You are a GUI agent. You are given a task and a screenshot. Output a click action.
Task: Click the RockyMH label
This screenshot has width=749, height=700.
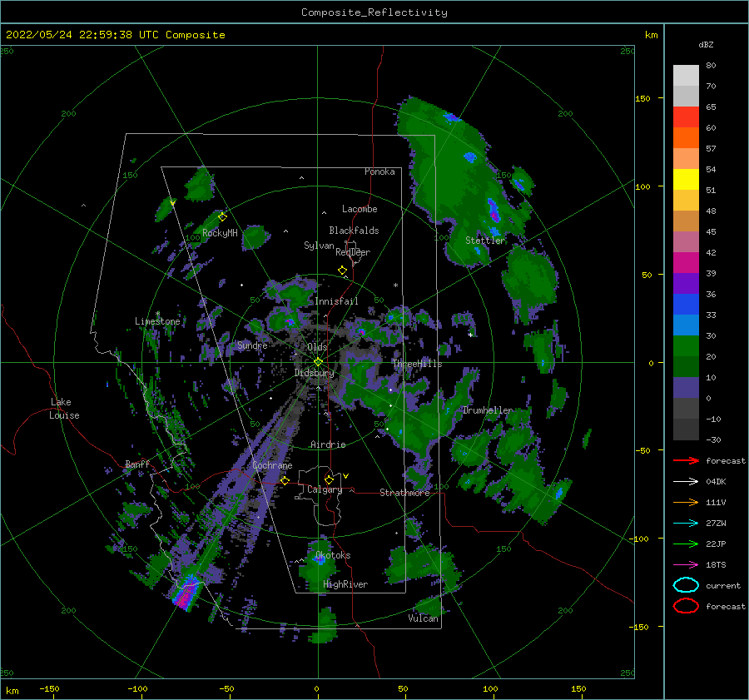(220, 233)
